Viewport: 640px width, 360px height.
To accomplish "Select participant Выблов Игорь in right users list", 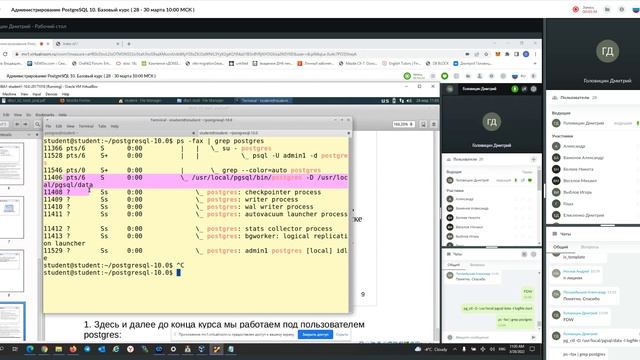I will point(577,192).
